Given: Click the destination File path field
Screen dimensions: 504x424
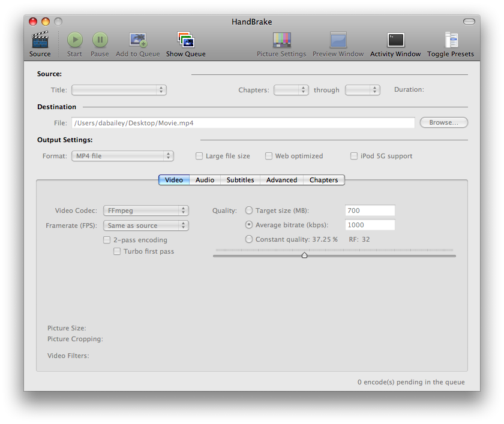Looking at the screenshot, I should pos(243,123).
